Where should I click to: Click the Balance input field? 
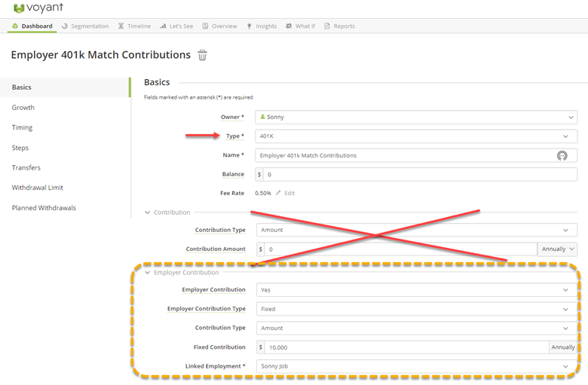pyautogui.click(x=420, y=174)
